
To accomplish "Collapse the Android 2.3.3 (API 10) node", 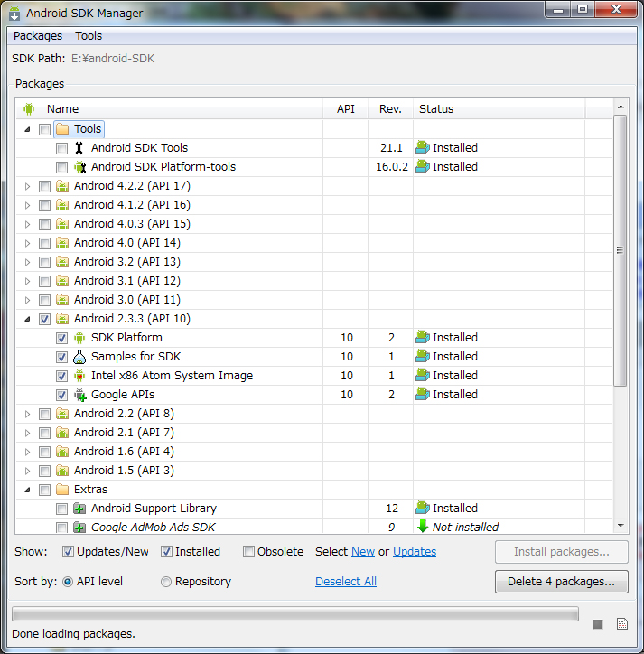I will pyautogui.click(x=27, y=319).
